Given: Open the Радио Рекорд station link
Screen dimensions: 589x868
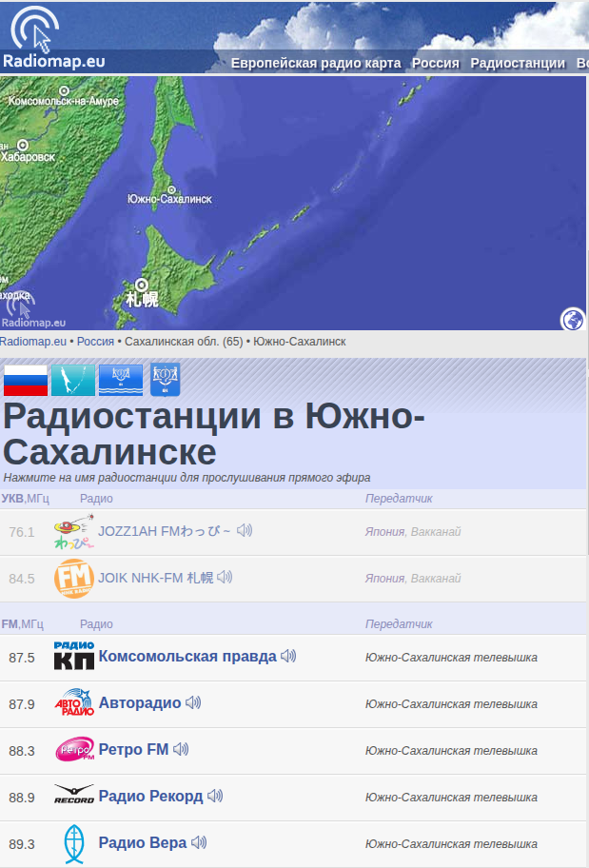Looking at the screenshot, I should [x=150, y=796].
